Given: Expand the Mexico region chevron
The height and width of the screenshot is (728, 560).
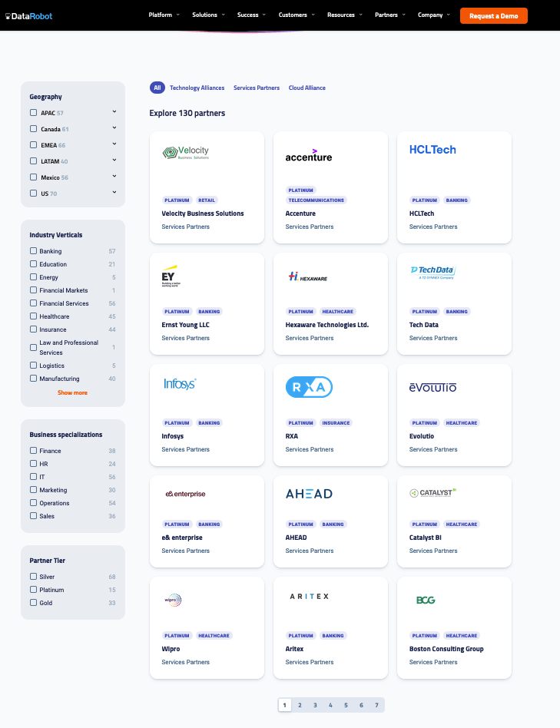Looking at the screenshot, I should (x=114, y=176).
